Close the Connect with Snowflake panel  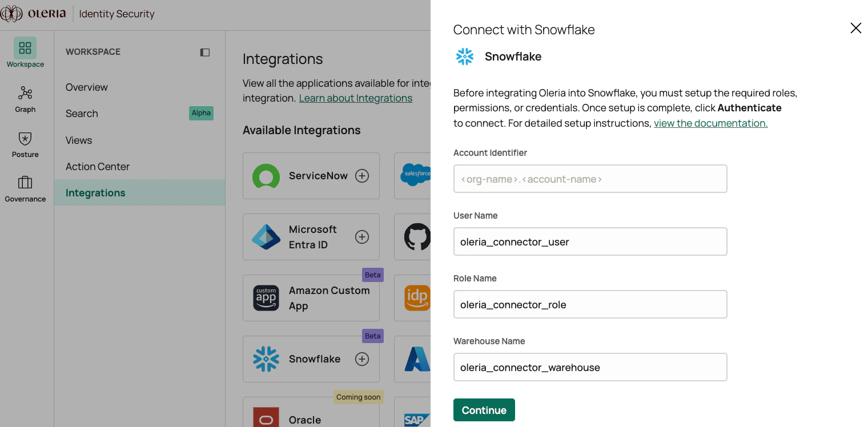coord(855,28)
